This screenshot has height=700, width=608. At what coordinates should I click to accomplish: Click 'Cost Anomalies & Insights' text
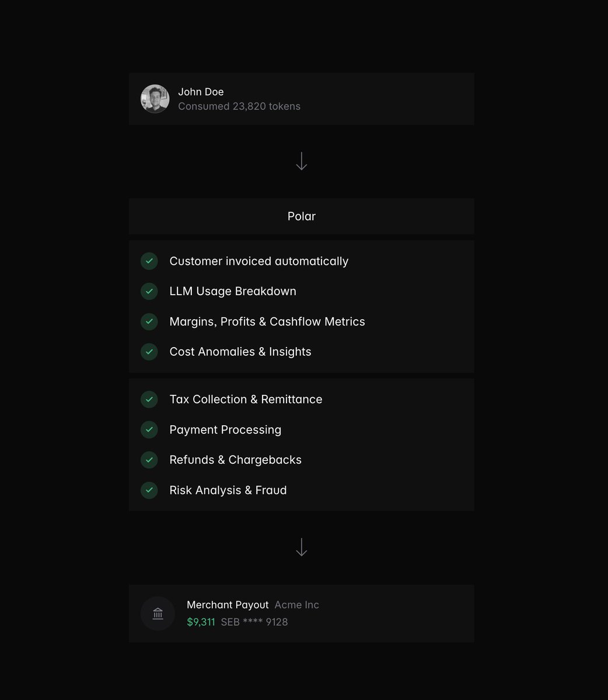click(x=240, y=352)
